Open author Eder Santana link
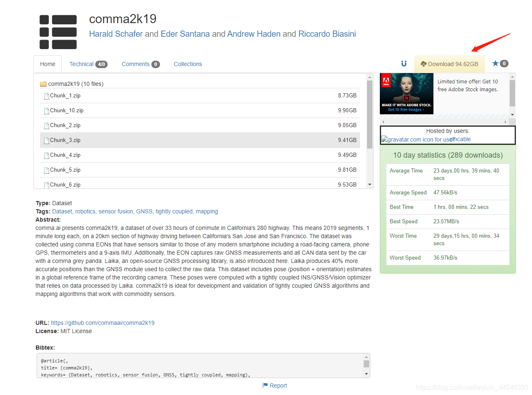The width and height of the screenshot is (532, 395). (185, 34)
